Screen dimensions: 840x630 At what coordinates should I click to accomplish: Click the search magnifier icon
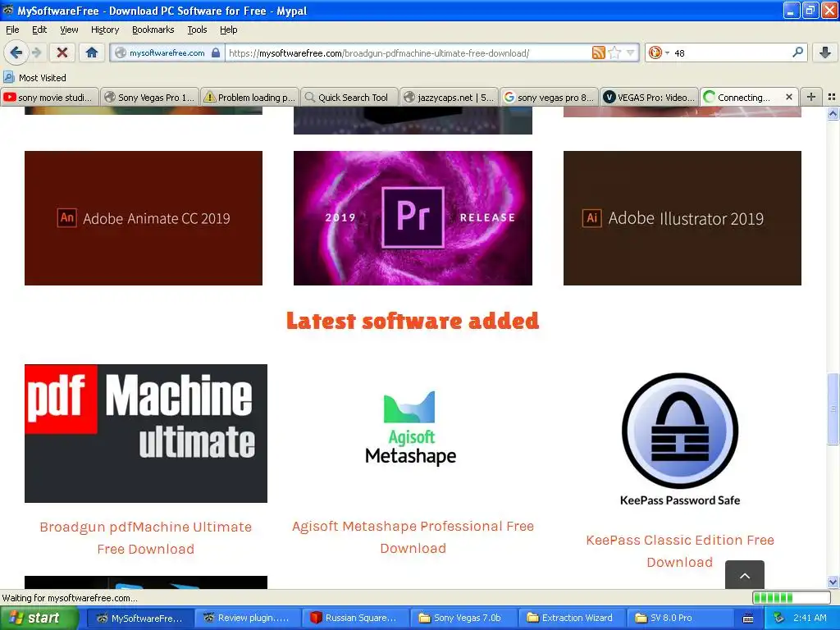click(x=797, y=52)
